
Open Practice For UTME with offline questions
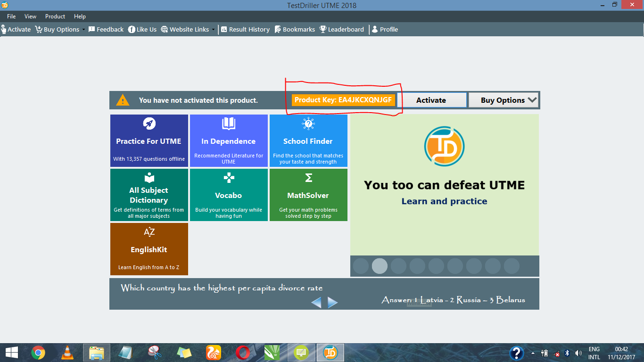click(149, 140)
